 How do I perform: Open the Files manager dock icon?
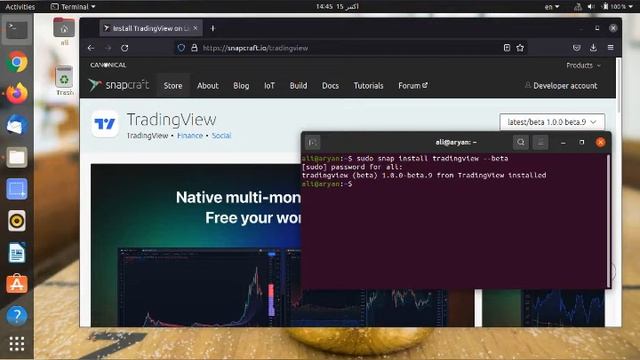(x=17, y=157)
